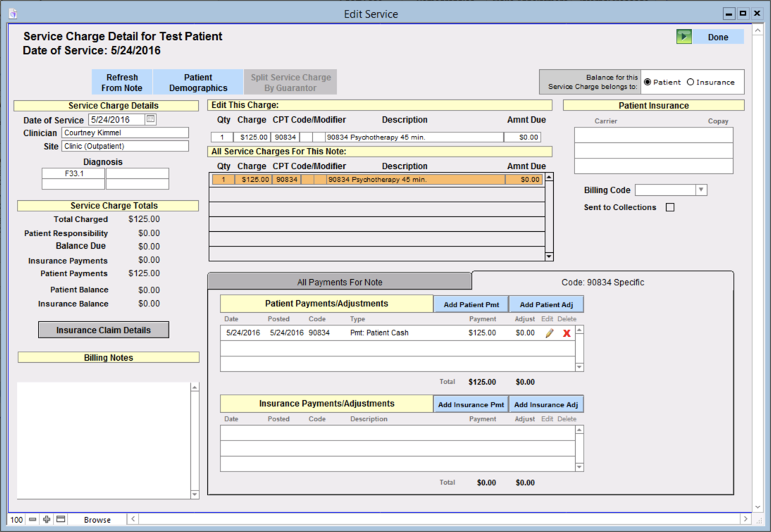Open the Date of Service calendar picker
The width and height of the screenshot is (771, 532).
tap(150, 120)
